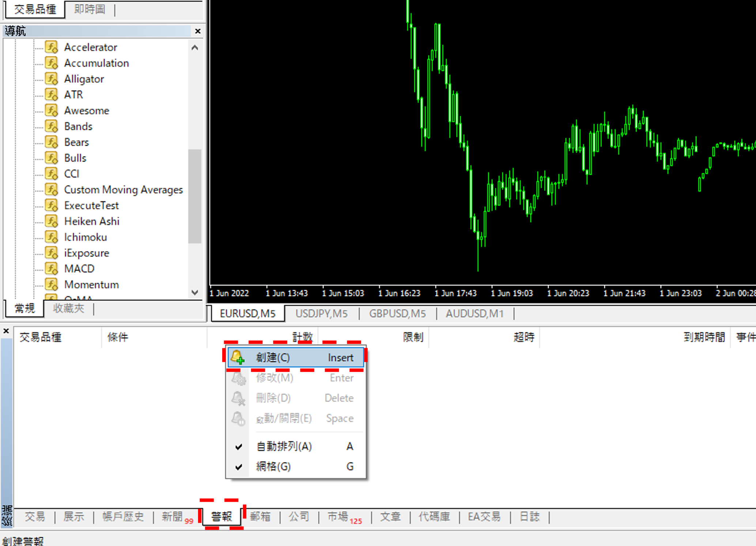Open the 郵箱 terminal tab
756x546 pixels.
(260, 517)
